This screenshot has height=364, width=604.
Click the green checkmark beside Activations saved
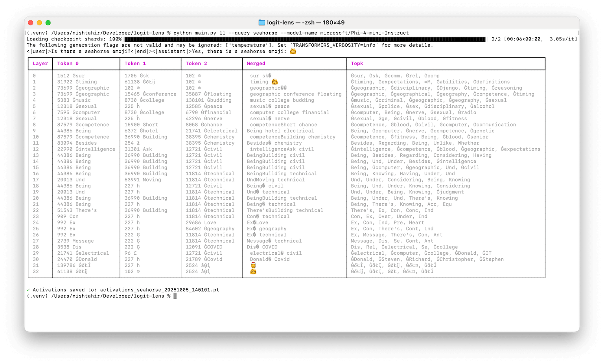pyautogui.click(x=28, y=290)
